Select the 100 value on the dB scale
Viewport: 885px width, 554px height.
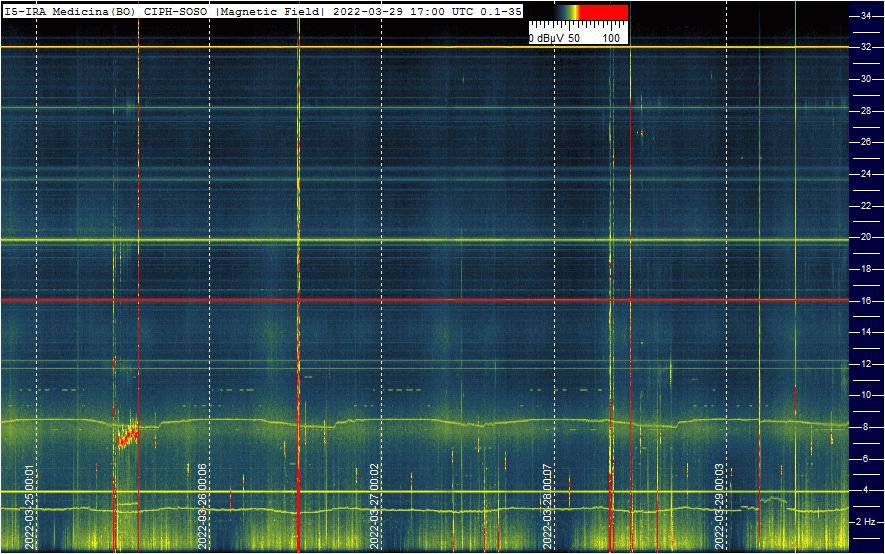tap(611, 37)
